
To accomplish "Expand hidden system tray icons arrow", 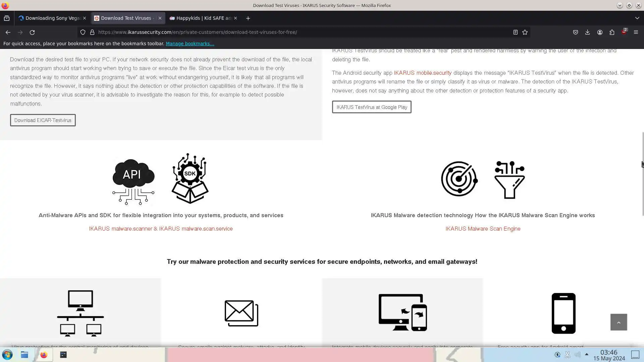I will [x=587, y=354].
